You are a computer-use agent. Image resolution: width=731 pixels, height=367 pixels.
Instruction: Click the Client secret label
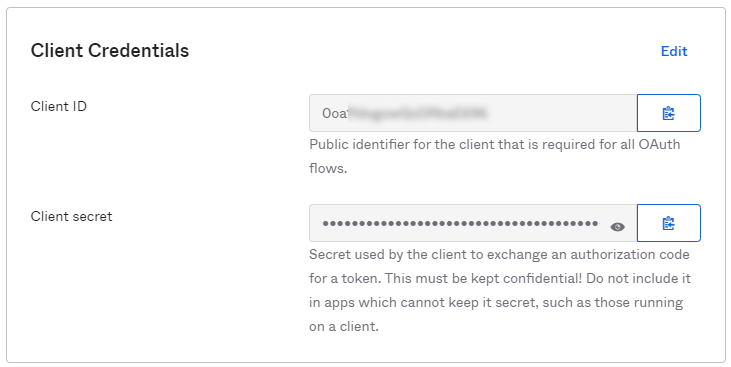[71, 216]
